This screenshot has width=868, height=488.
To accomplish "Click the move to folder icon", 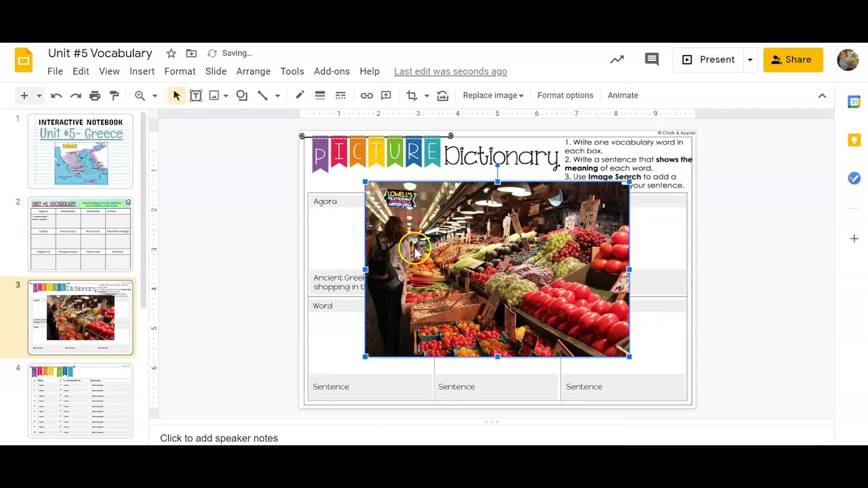I will coord(191,54).
